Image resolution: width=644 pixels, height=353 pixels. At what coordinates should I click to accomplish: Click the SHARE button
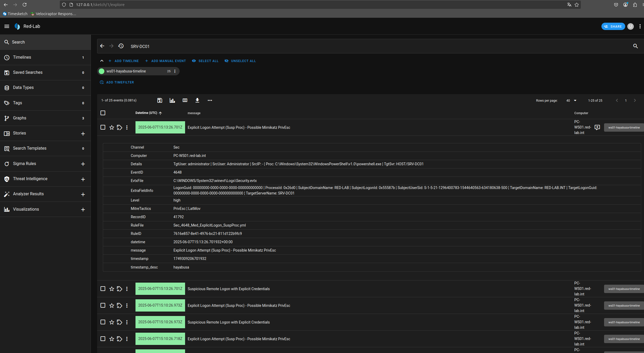(x=613, y=26)
